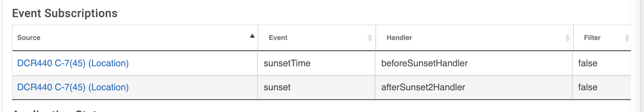Sort table by Handler header
The image size is (644, 112).
pos(399,38)
